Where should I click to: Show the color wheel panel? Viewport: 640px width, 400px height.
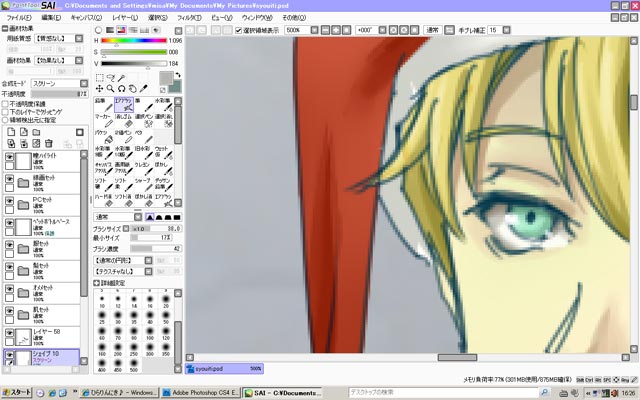pos(98,30)
